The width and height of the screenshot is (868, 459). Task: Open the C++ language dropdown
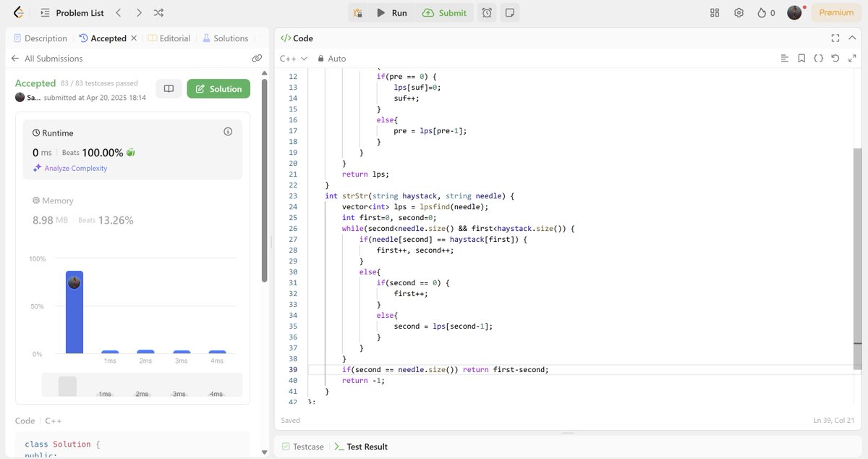tap(294, 59)
